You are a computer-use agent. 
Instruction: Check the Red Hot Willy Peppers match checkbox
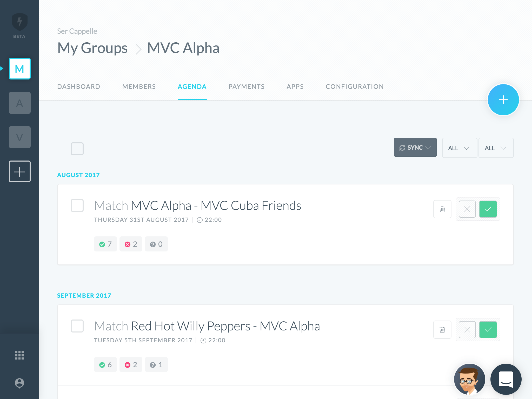(x=77, y=326)
